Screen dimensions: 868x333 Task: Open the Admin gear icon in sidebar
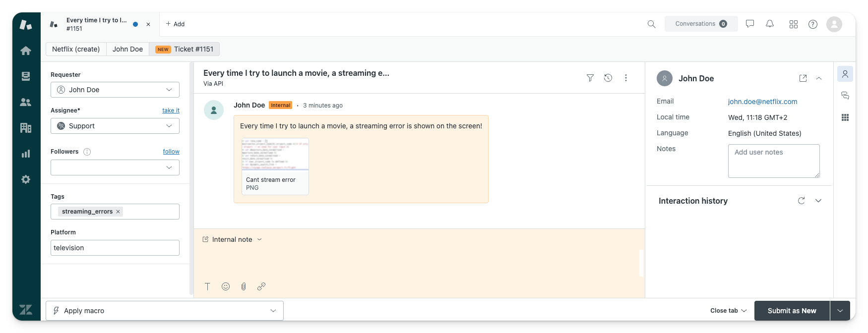[x=26, y=179]
